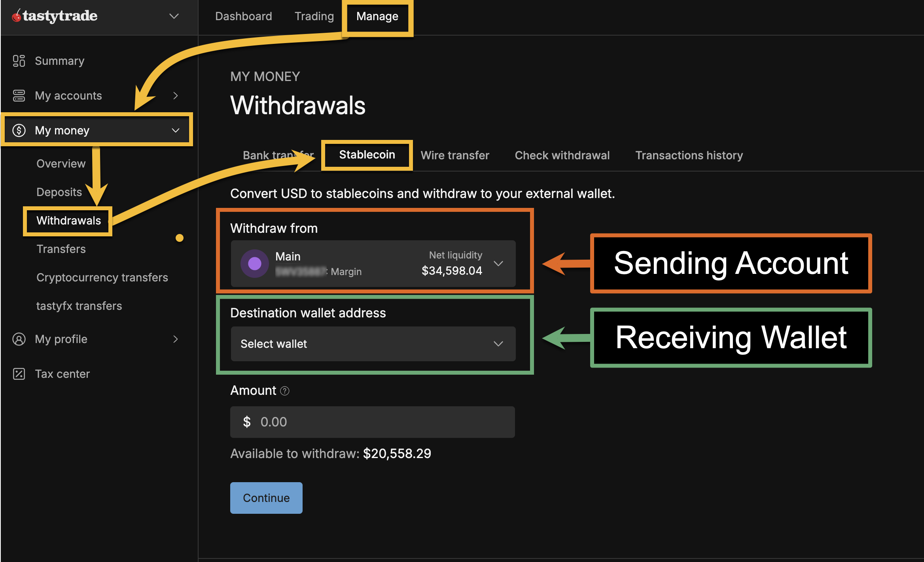Expand the My accounts sidebar section

pos(175,95)
